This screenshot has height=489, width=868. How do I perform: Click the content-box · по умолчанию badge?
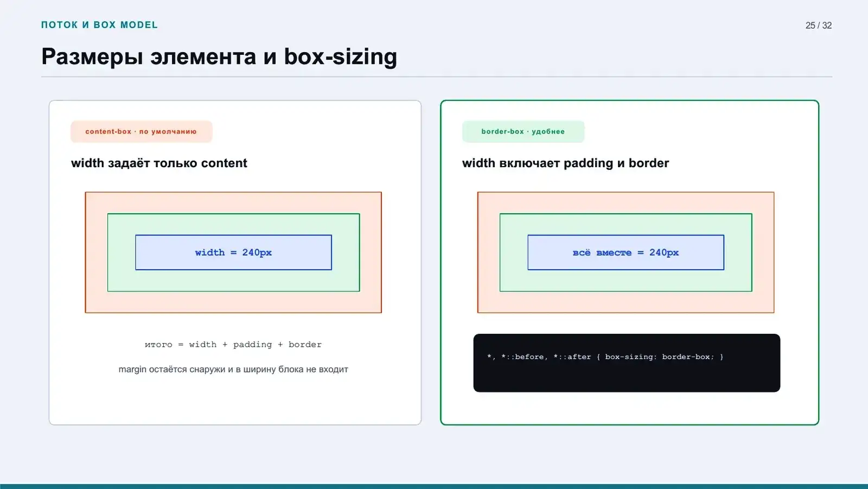coord(141,131)
